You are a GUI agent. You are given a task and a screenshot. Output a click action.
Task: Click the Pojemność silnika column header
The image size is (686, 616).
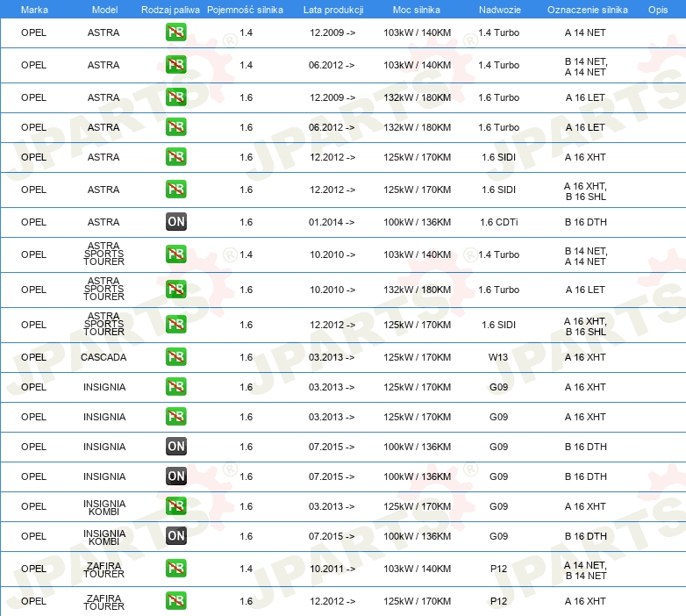pos(245,10)
